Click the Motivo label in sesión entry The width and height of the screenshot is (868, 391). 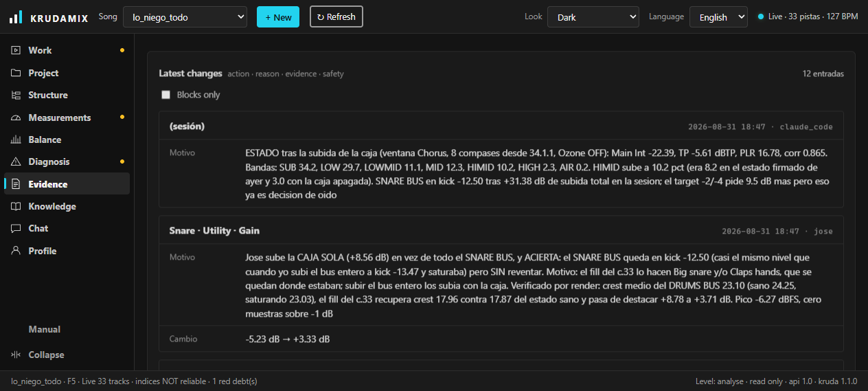(x=182, y=153)
